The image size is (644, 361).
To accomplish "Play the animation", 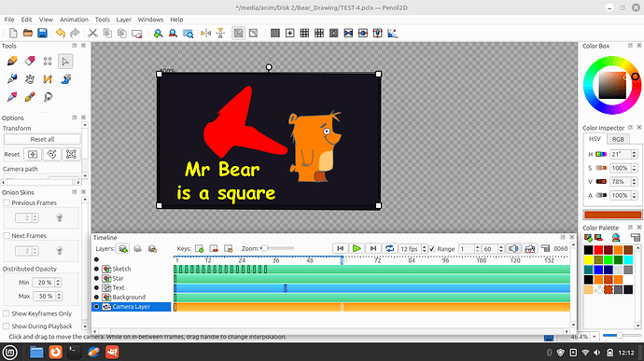I will 357,248.
